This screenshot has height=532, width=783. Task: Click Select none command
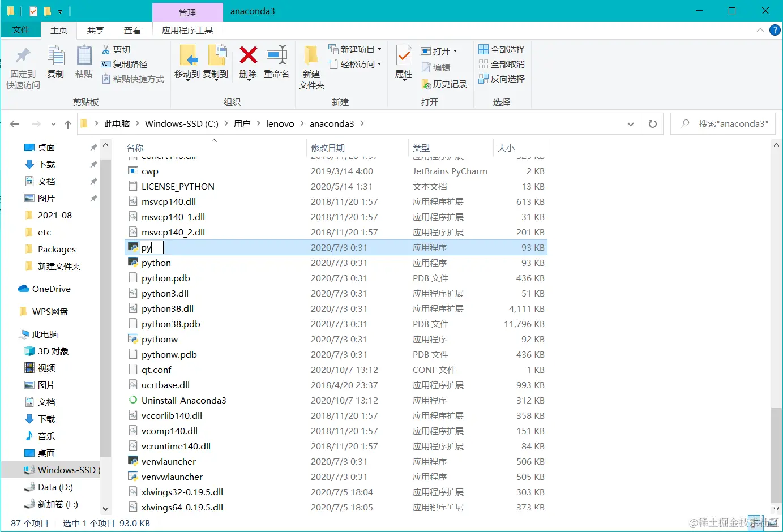[x=502, y=64]
